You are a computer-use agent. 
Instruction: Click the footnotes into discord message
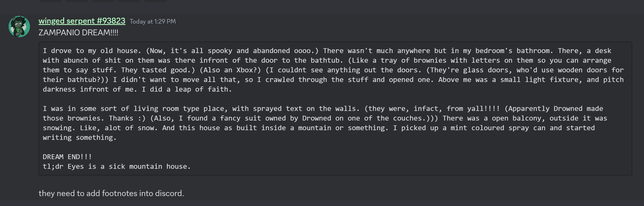[x=111, y=193]
